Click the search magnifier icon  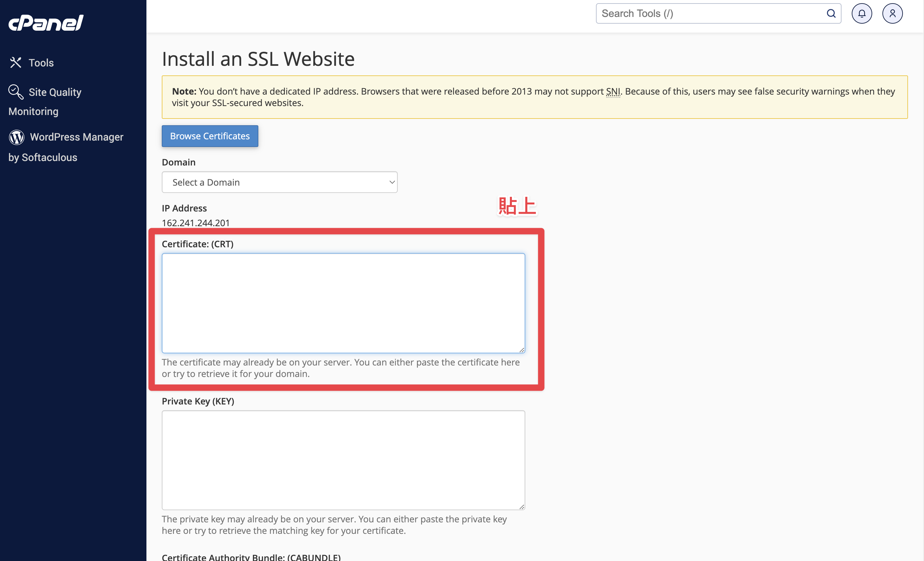(x=831, y=13)
